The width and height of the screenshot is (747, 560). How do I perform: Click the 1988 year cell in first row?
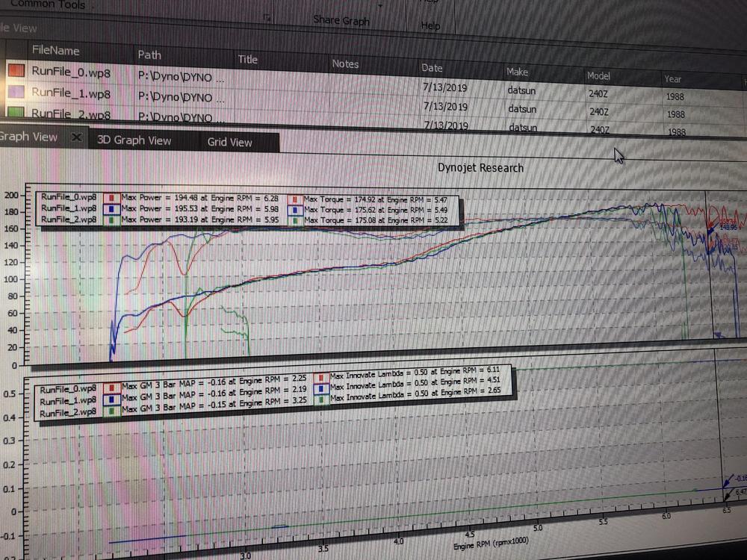pos(675,96)
